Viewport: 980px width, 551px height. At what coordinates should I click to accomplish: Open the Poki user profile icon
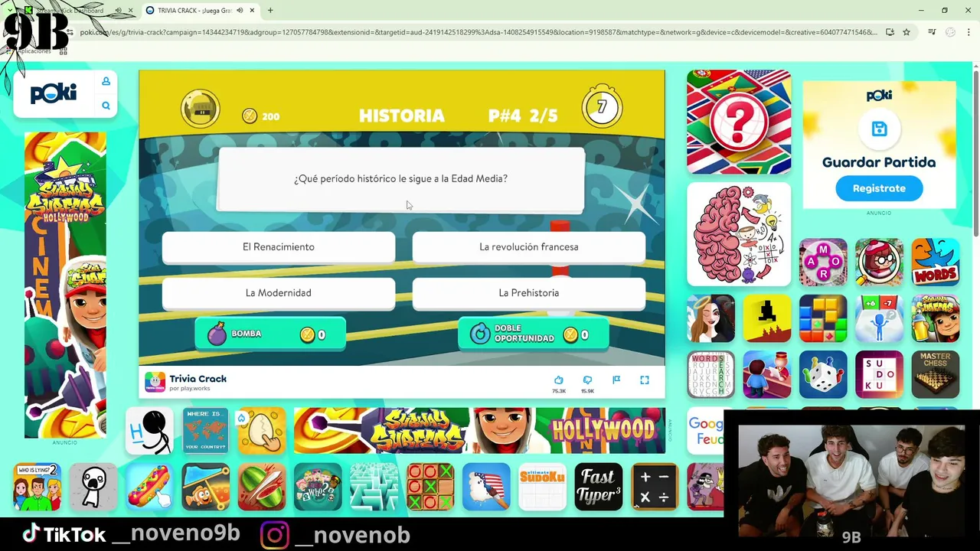(106, 82)
